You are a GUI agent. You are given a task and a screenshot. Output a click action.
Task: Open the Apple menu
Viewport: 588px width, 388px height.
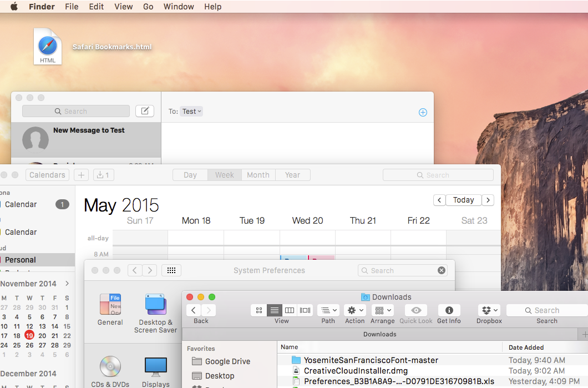pos(14,6)
